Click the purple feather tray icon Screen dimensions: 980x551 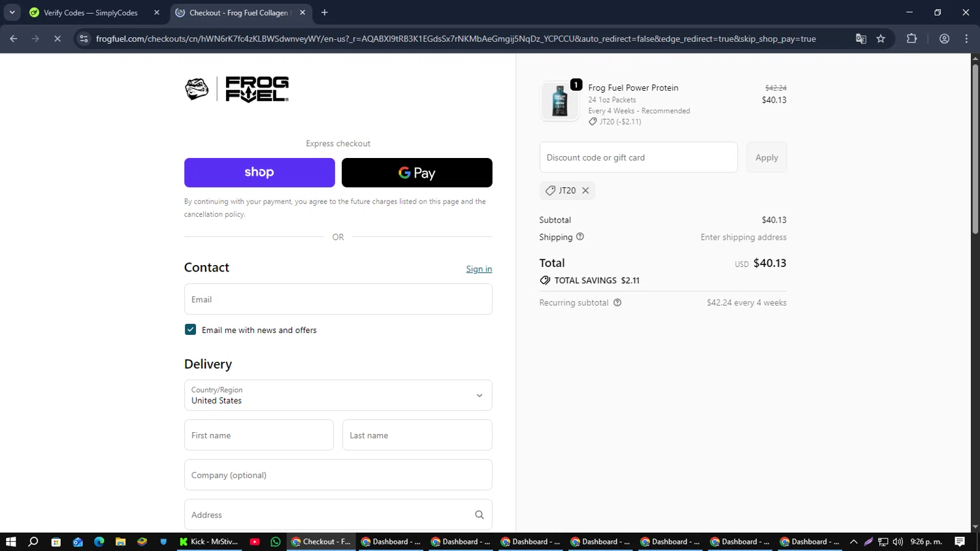tap(868, 541)
